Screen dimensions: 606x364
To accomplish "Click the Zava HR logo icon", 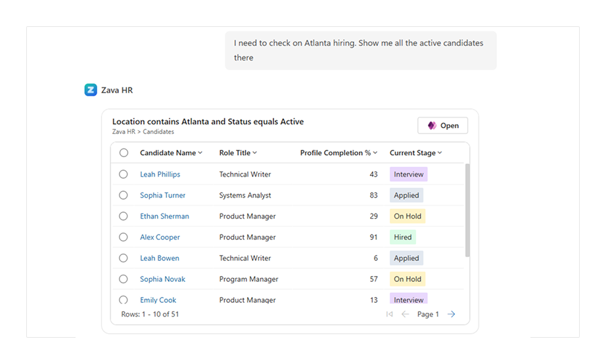I will [x=91, y=90].
